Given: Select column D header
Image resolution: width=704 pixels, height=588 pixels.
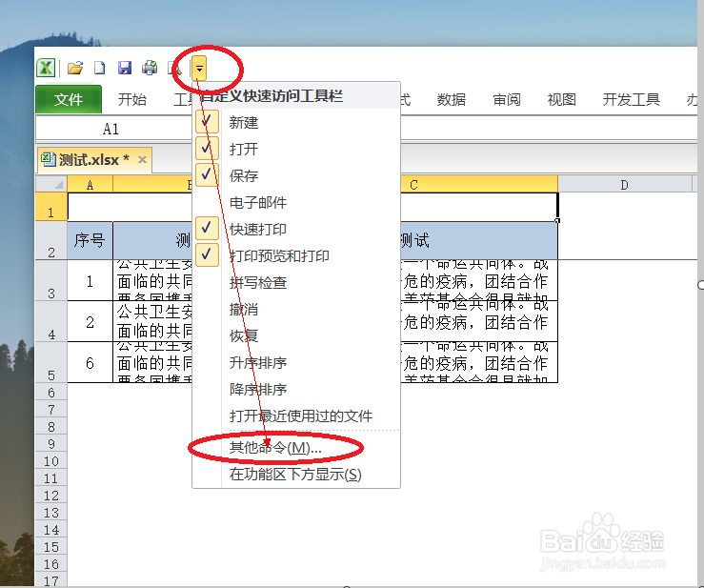Looking at the screenshot, I should [x=625, y=184].
